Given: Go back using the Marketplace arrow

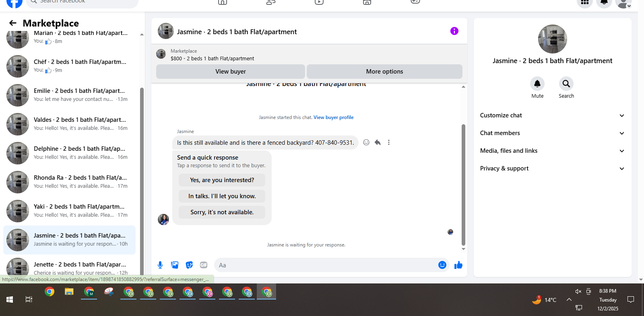Looking at the screenshot, I should (13, 23).
